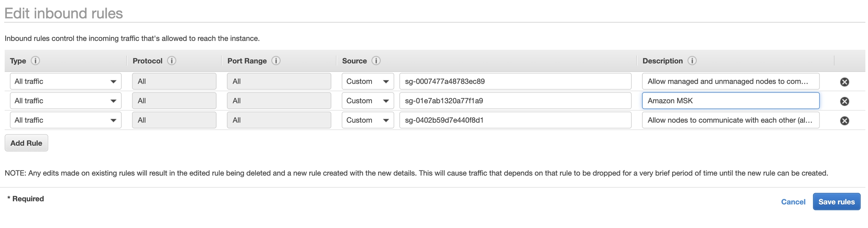Open Type dropdown for Amazon MSK rule

(66, 101)
